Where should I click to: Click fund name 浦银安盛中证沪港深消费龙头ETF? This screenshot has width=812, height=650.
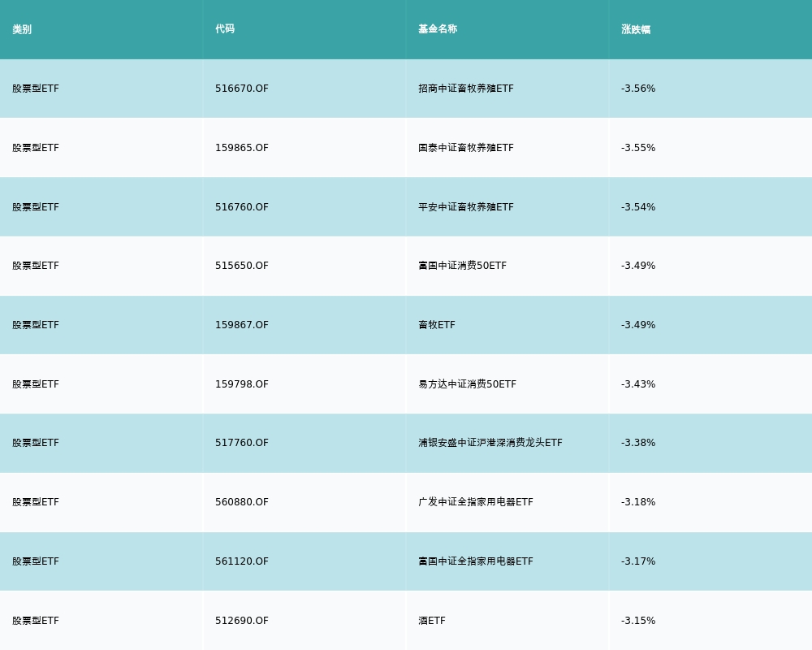coord(490,443)
